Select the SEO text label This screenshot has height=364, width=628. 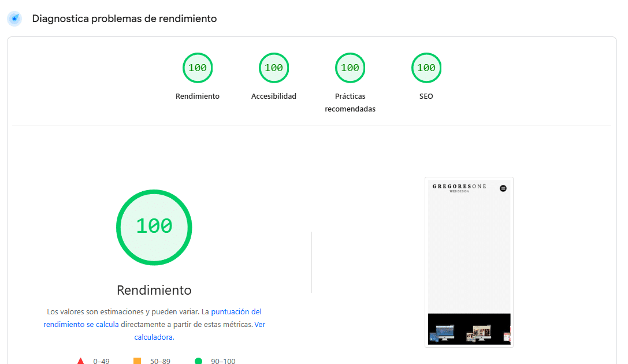(x=426, y=96)
